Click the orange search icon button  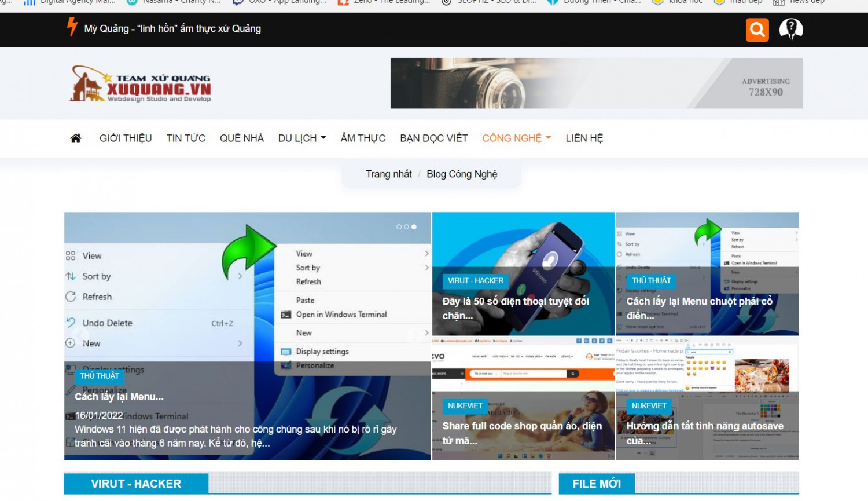click(757, 30)
